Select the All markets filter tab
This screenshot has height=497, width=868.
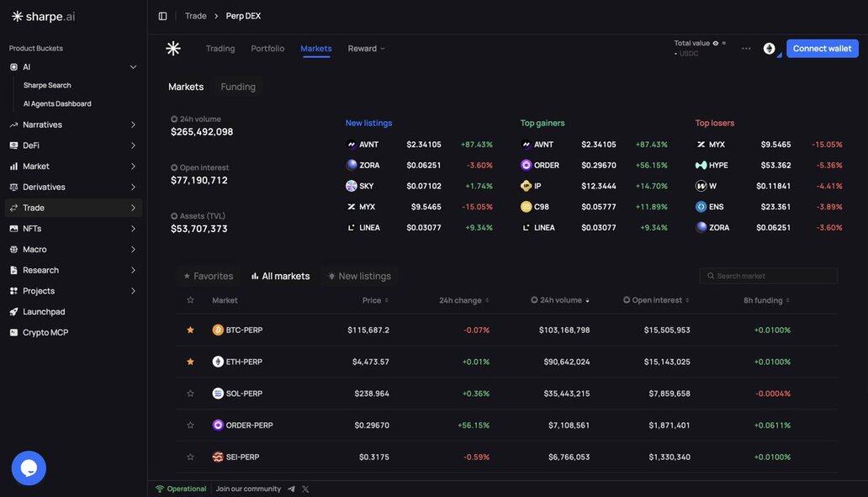click(x=281, y=276)
